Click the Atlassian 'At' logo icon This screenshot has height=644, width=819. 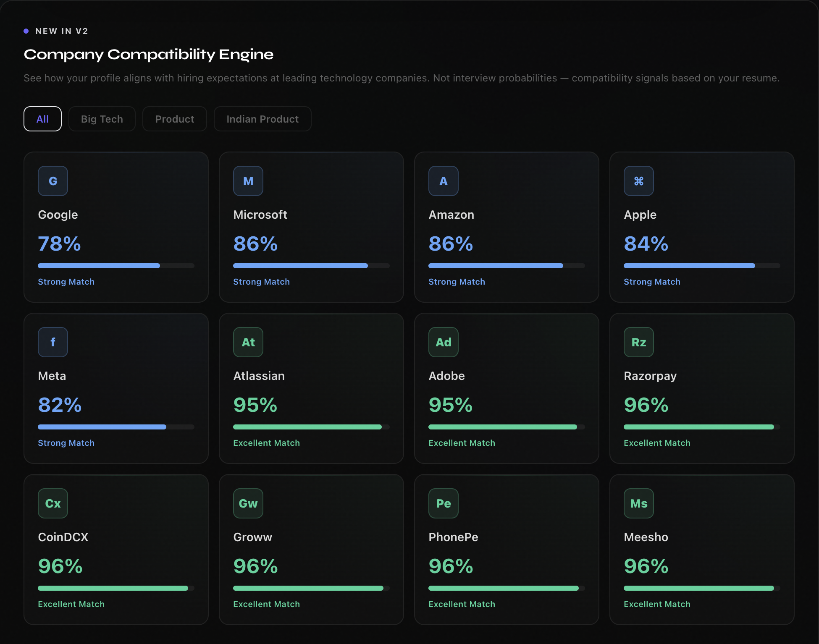[x=248, y=342]
